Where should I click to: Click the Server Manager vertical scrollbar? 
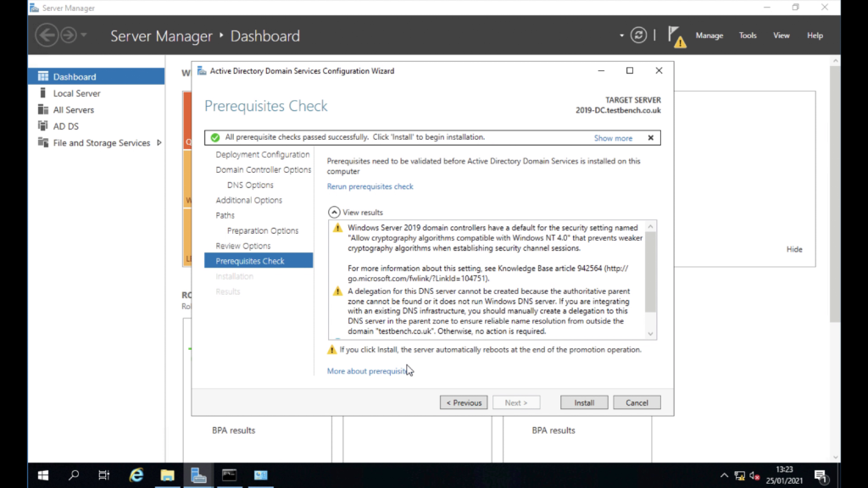(835, 194)
